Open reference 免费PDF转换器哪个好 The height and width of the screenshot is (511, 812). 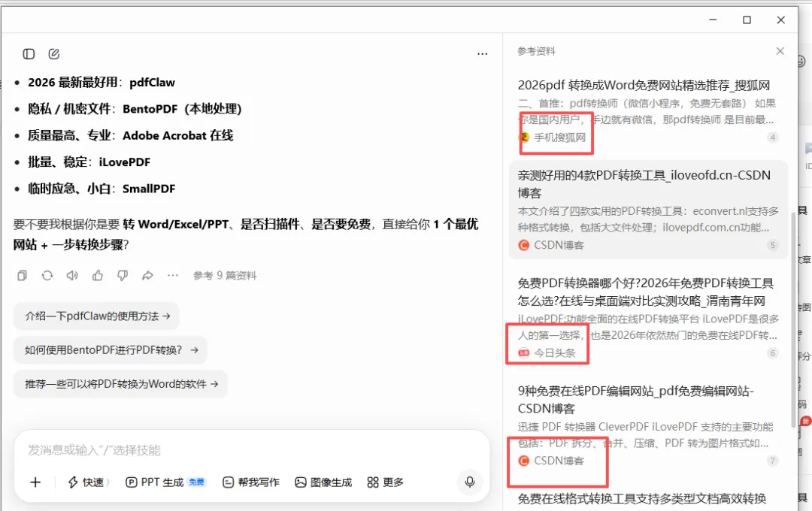pos(646,292)
